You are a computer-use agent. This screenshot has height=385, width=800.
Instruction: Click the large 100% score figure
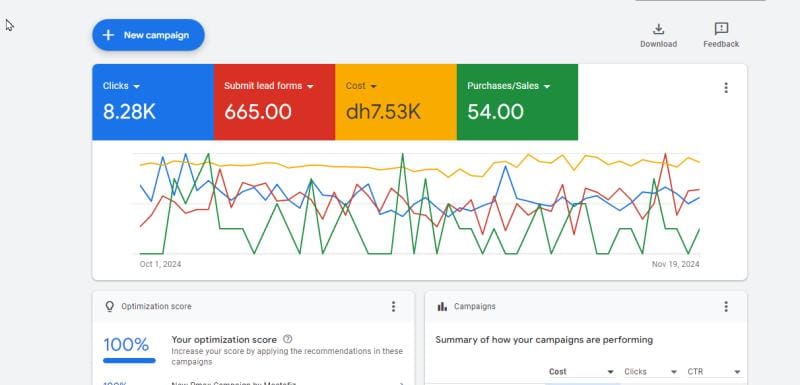click(126, 345)
